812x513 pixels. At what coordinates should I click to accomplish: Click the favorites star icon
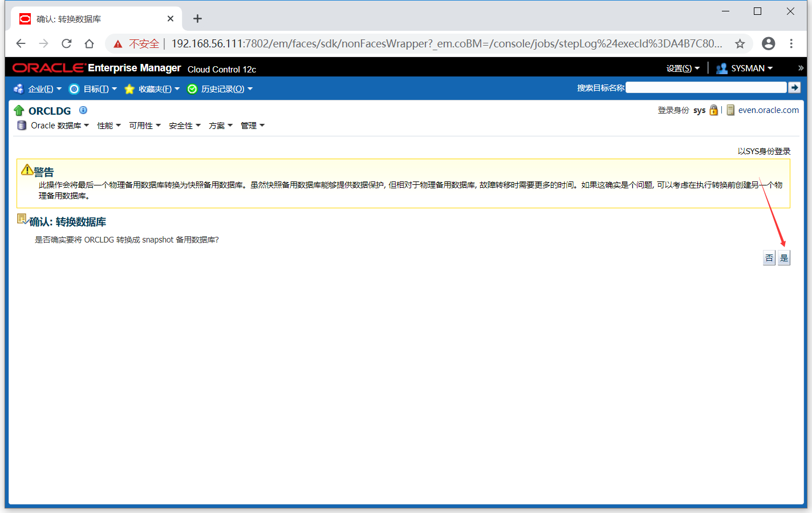click(129, 89)
